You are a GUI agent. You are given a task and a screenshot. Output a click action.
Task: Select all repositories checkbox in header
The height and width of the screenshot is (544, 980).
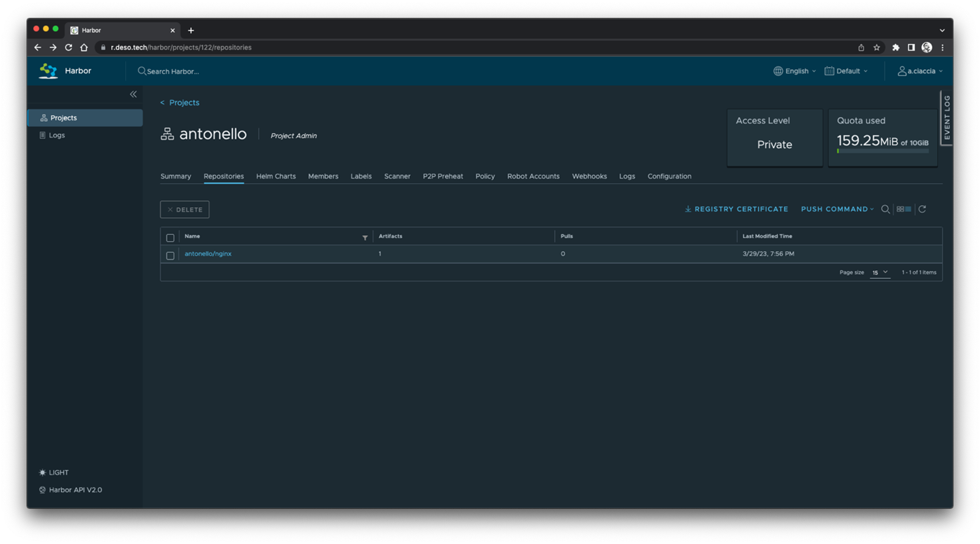170,238
